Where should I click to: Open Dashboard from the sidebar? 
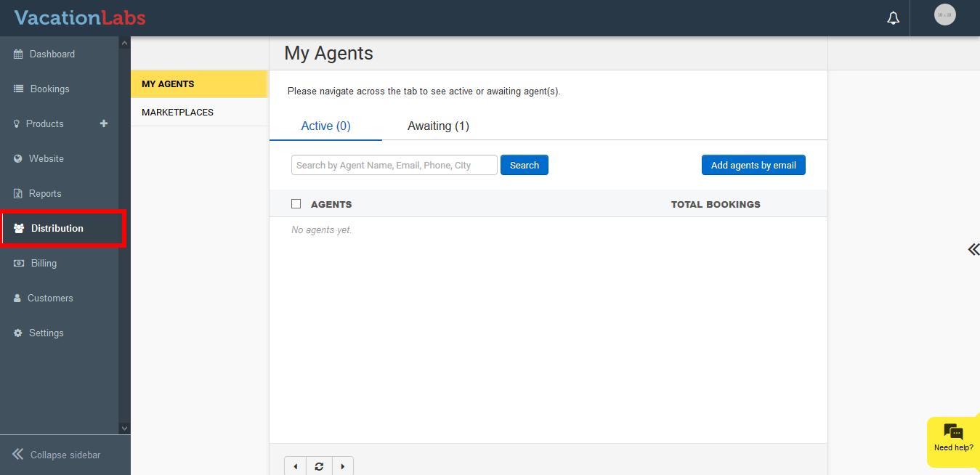tap(52, 54)
